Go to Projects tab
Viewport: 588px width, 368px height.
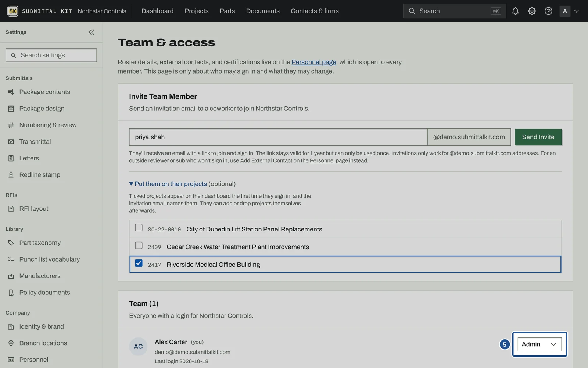click(197, 11)
